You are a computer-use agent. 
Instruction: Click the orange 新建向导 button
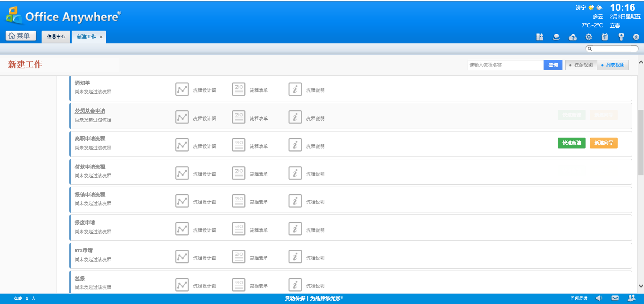(x=603, y=143)
